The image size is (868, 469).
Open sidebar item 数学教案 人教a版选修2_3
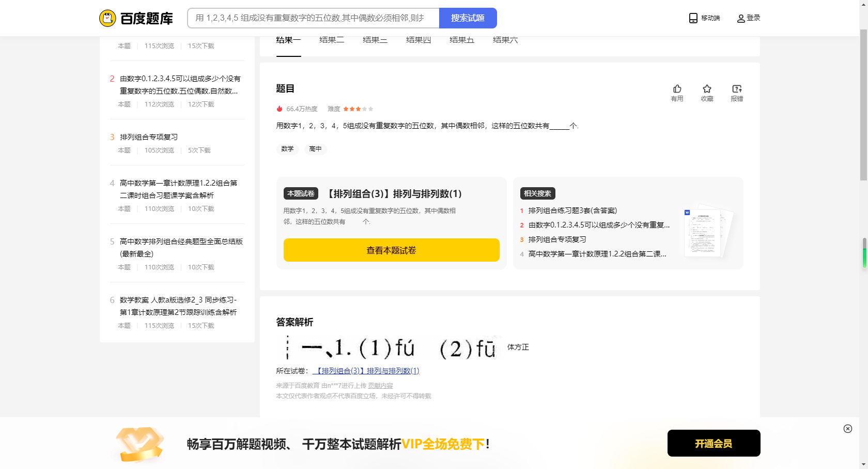pyautogui.click(x=178, y=306)
